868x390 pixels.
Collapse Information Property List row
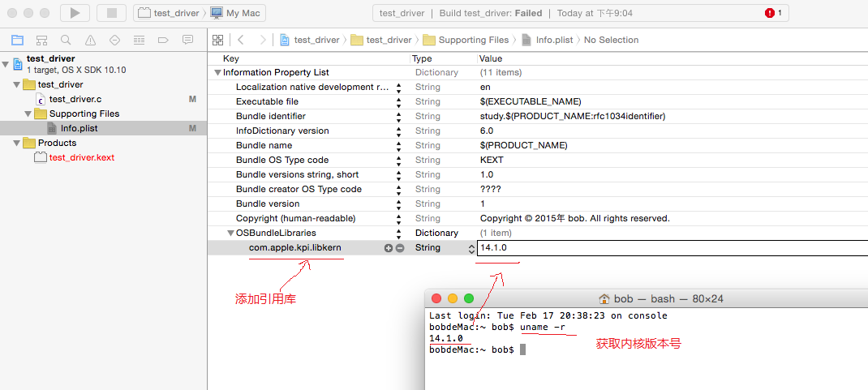pos(217,72)
